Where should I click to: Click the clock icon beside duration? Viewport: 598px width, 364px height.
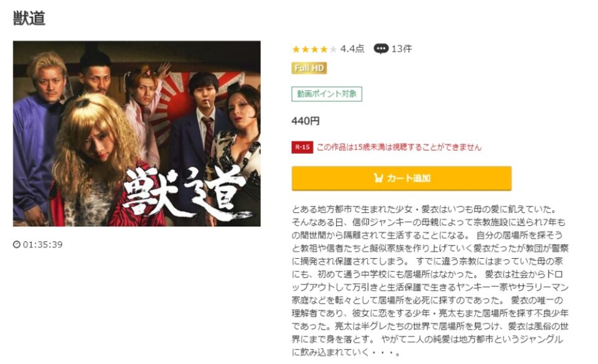16,245
